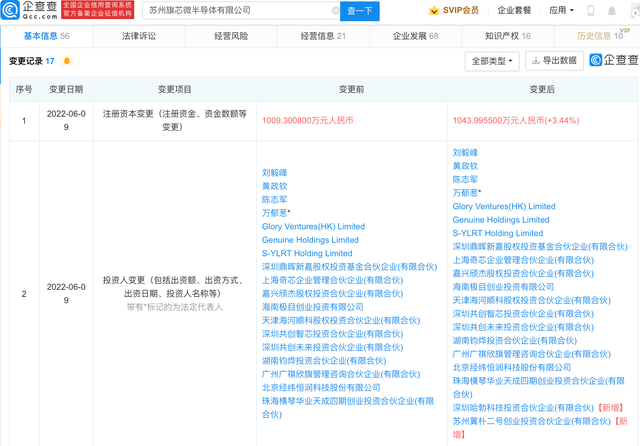Open 万郁葱 in the 变更前 column

tap(275, 213)
